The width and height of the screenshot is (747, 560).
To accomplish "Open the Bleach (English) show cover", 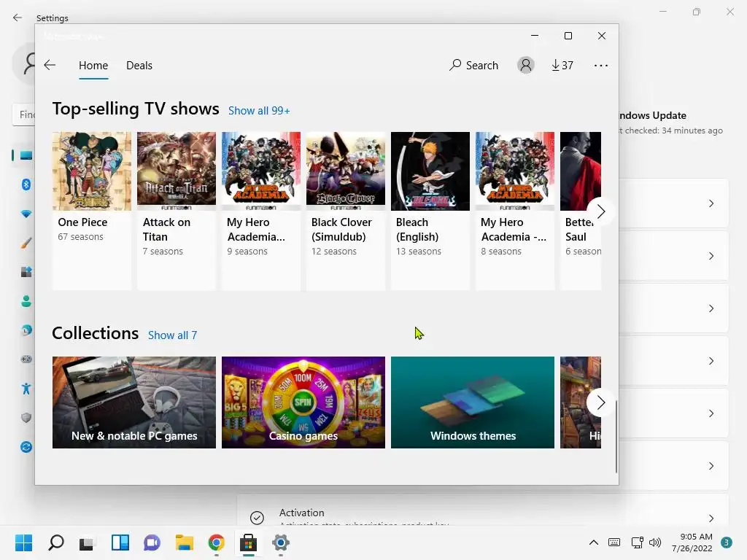I will click(430, 171).
